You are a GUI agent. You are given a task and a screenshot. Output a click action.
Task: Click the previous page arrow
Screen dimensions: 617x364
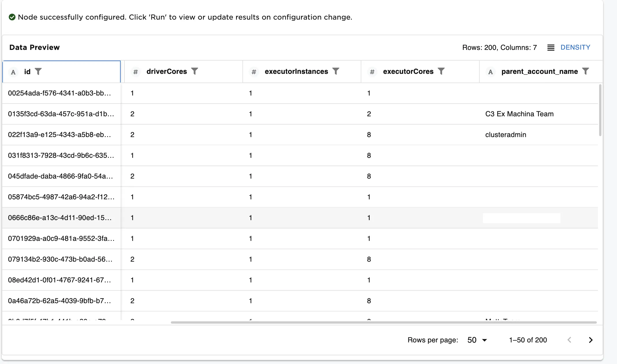[569, 340]
